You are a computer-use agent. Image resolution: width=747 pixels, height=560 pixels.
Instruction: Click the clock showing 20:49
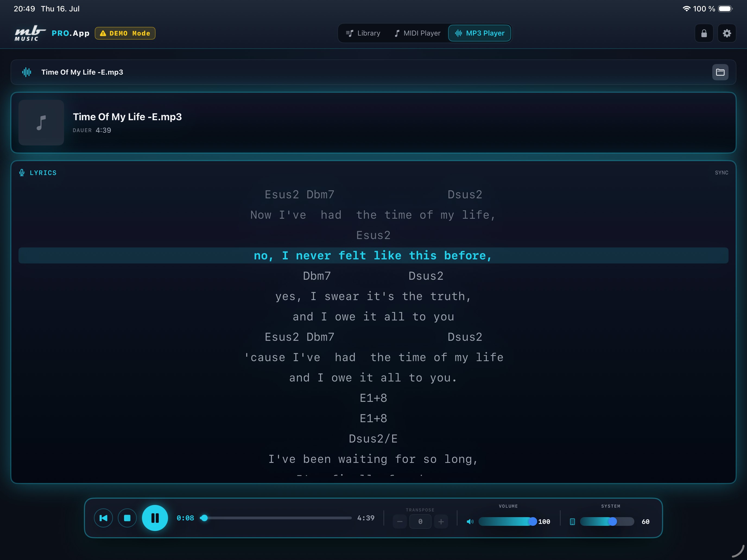tap(24, 9)
